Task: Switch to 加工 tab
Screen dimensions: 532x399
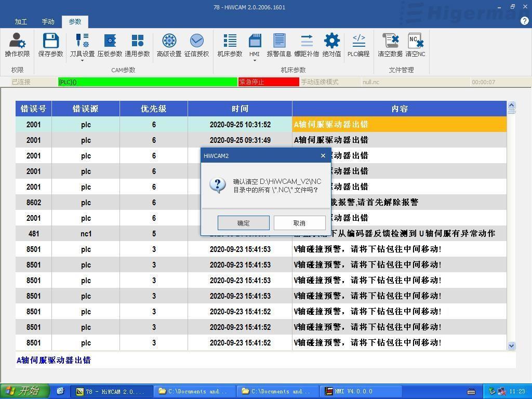Action: pos(21,22)
